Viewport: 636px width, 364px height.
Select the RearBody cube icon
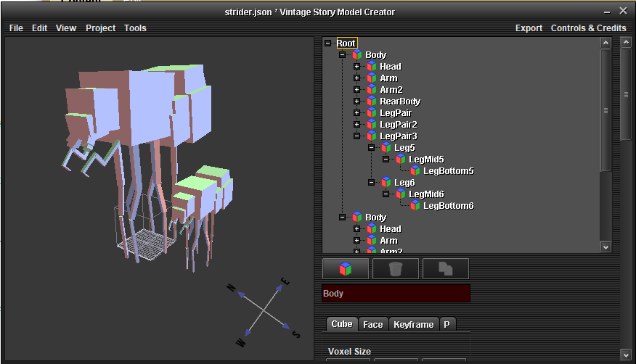tap(372, 102)
